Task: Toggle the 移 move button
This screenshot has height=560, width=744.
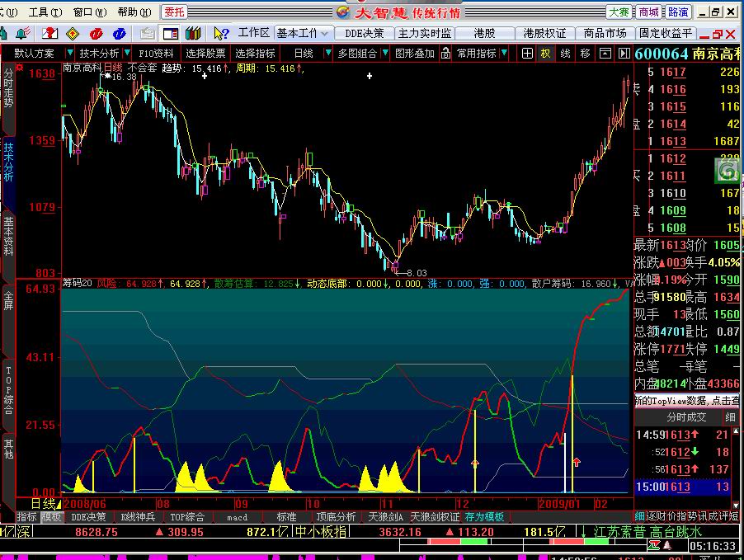Action: tap(585, 53)
